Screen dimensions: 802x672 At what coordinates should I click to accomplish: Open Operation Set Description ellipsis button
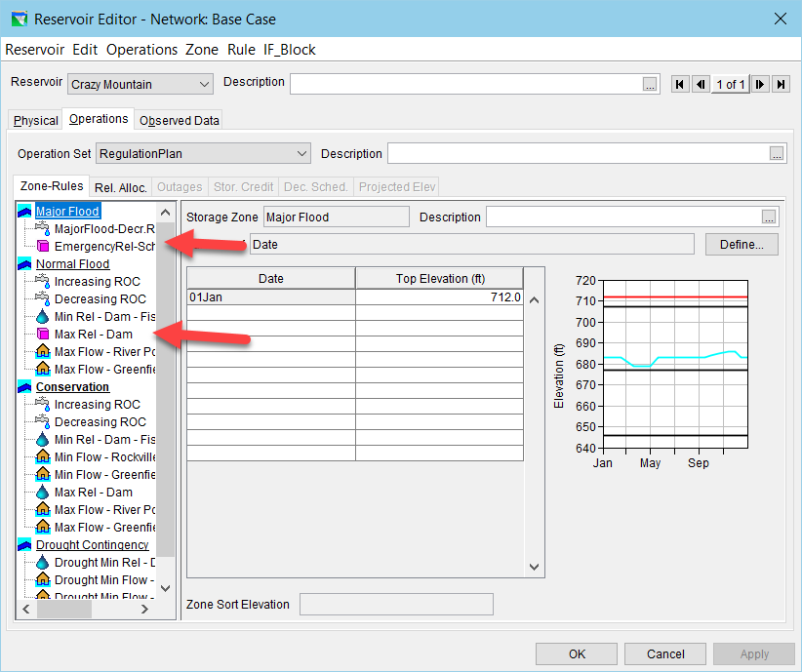[777, 154]
